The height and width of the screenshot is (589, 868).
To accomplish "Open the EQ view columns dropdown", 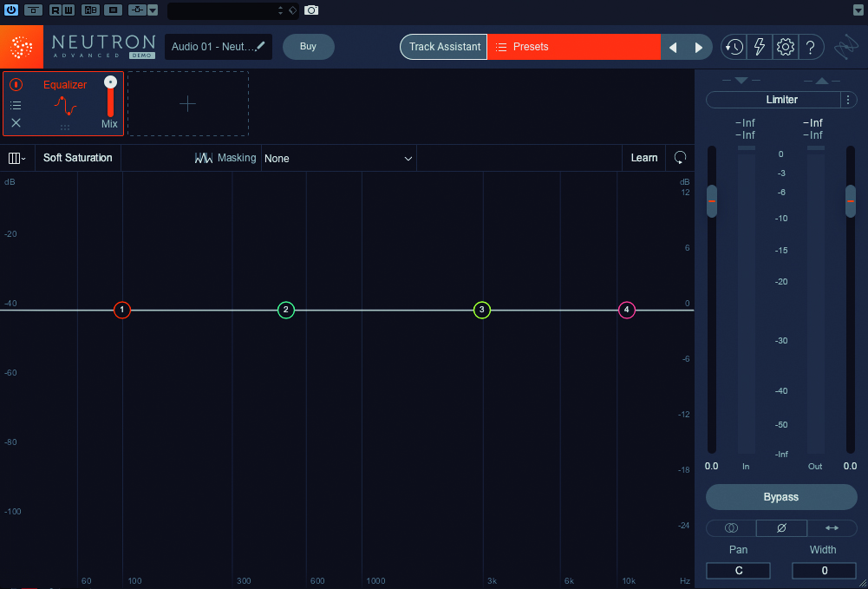I will (x=17, y=159).
